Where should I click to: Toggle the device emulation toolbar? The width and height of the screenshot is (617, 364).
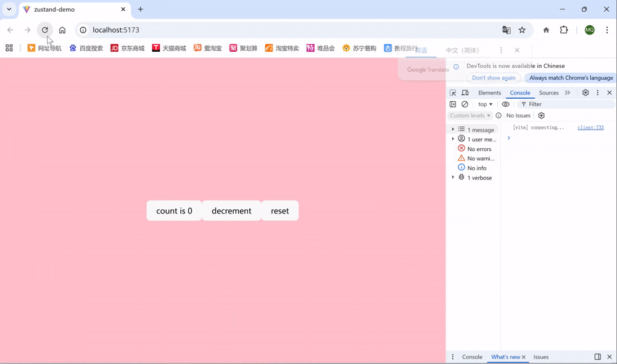(x=465, y=92)
